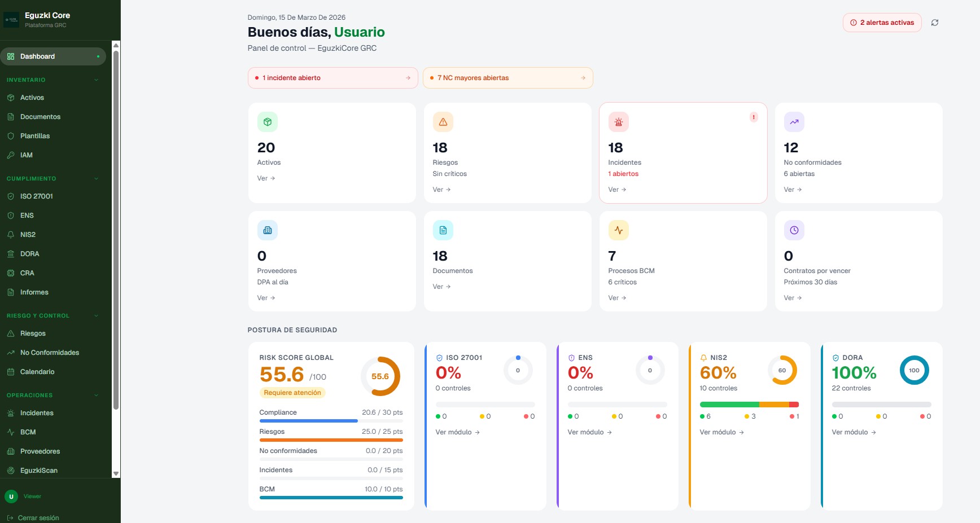Click Ver módulo on the DORA card
The height and width of the screenshot is (523, 980).
[849, 432]
